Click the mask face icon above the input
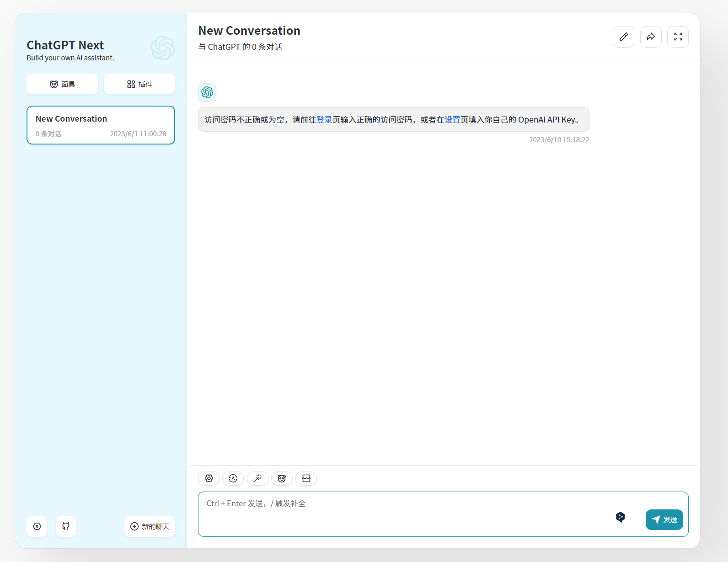 (282, 478)
